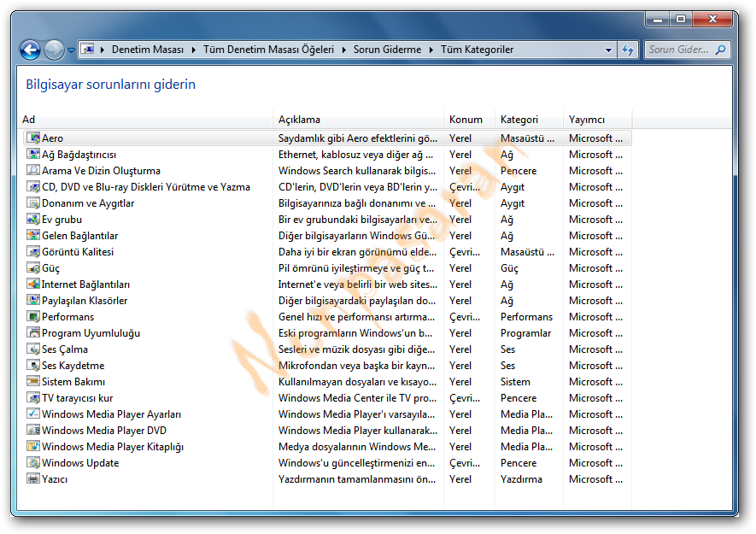Screen dimensions: 756x534
Task: Click 'Çevri...' location in Performans row
Action: 465,317
